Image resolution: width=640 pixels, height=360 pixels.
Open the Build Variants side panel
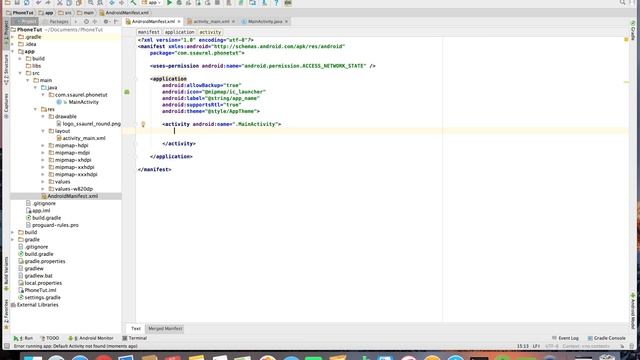point(6,273)
